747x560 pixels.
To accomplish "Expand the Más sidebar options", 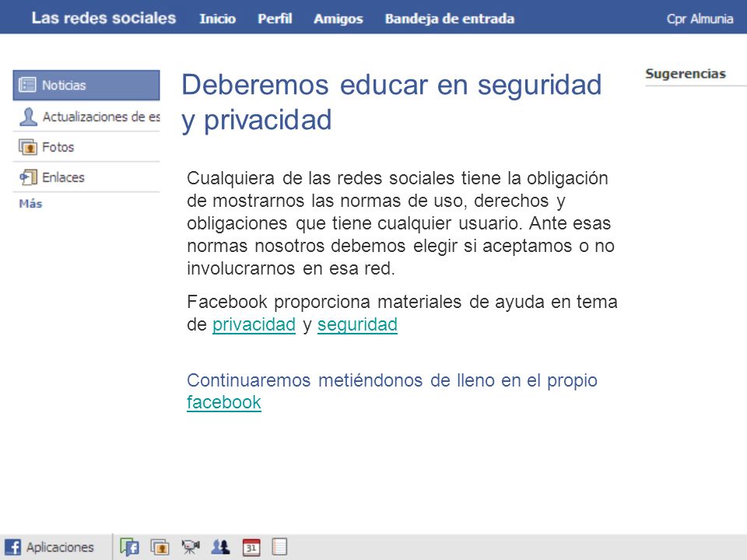I will (x=30, y=204).
